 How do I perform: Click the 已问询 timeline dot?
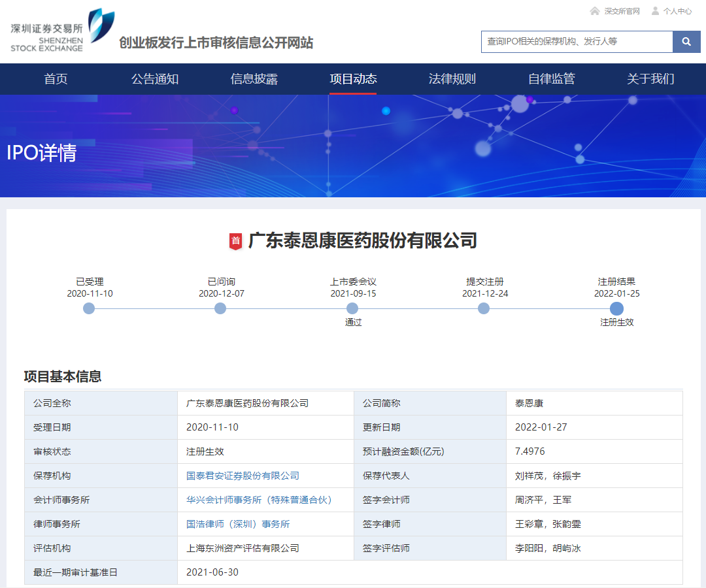pyautogui.click(x=220, y=308)
